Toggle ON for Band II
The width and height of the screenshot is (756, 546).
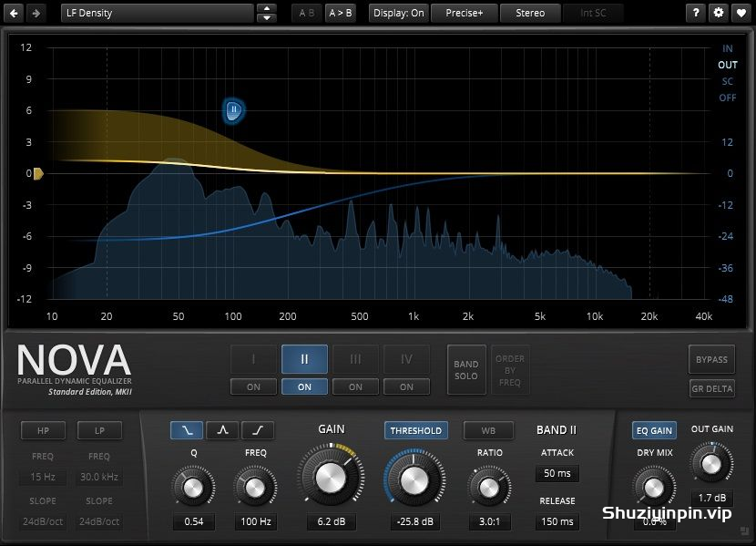tap(304, 386)
